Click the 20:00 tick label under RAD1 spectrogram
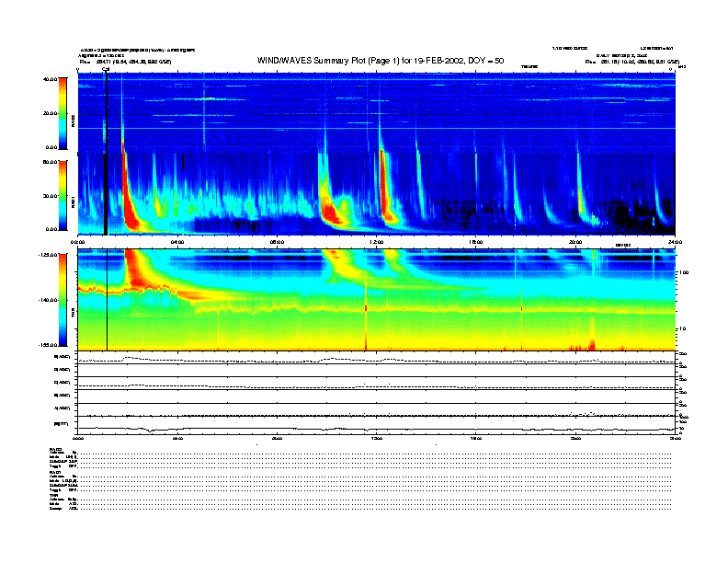 (575, 242)
